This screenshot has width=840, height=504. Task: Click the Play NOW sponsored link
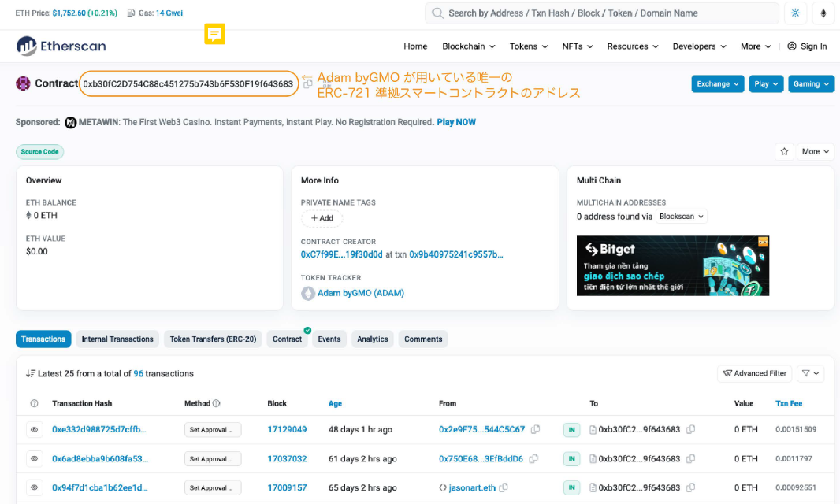[456, 122]
